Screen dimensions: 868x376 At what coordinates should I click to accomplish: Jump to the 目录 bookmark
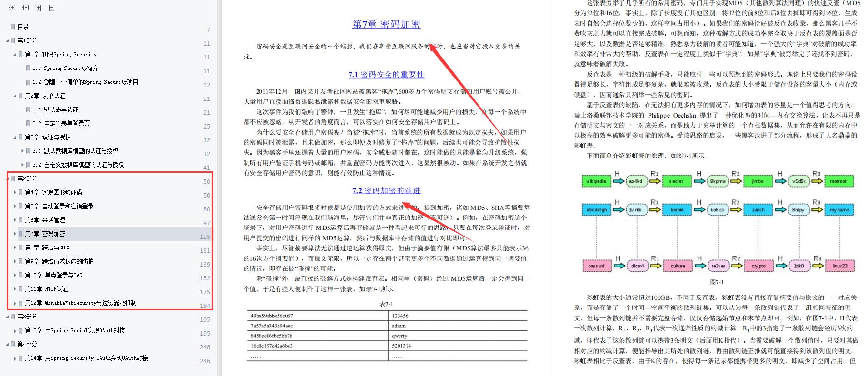pos(23,27)
